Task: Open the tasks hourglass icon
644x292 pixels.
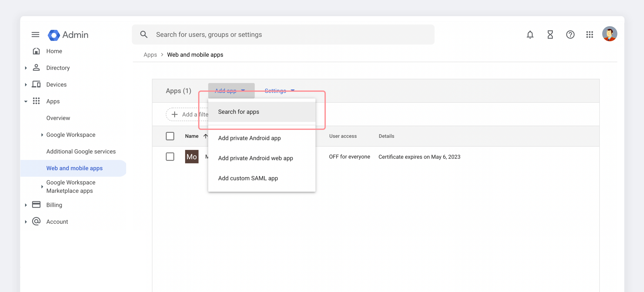Action: point(550,34)
